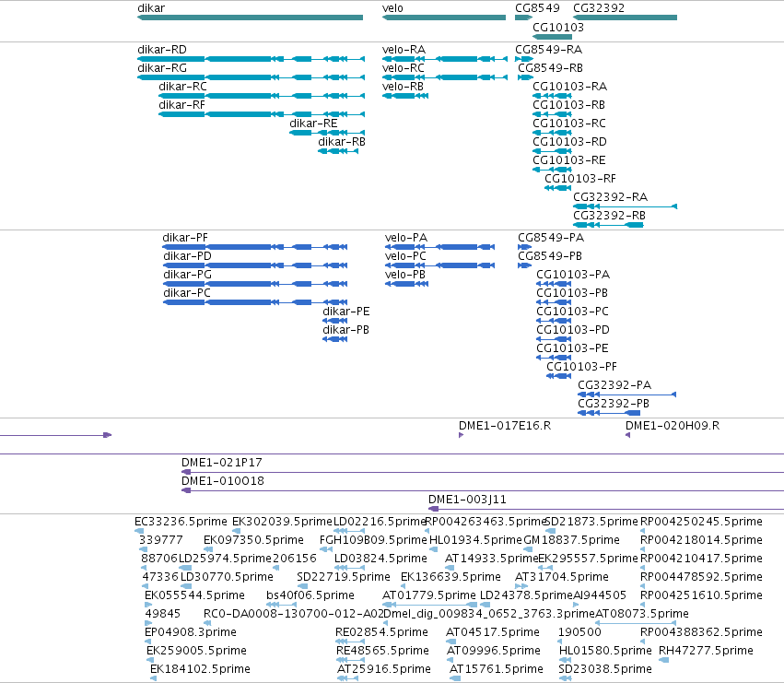The image size is (784, 683).
Task: Select protein dikar-PC
Action: pyautogui.click(x=255, y=302)
